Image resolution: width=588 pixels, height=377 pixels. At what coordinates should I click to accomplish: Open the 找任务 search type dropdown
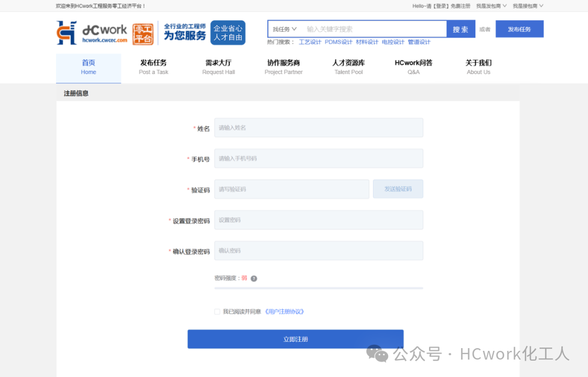[x=283, y=28]
